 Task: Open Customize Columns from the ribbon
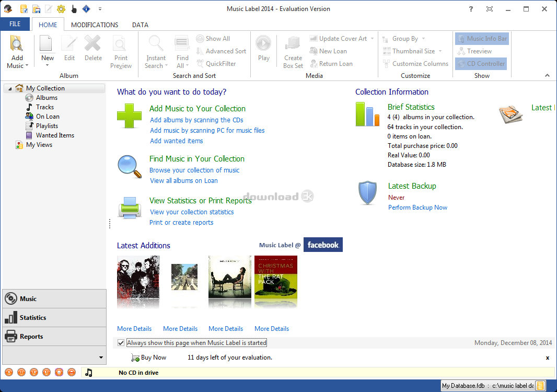coord(415,64)
